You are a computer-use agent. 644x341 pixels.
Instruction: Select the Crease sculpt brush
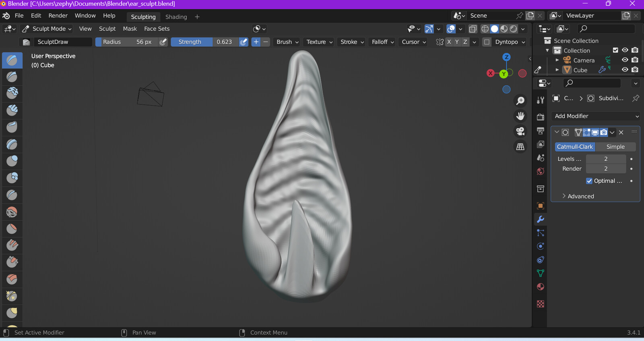[12, 195]
